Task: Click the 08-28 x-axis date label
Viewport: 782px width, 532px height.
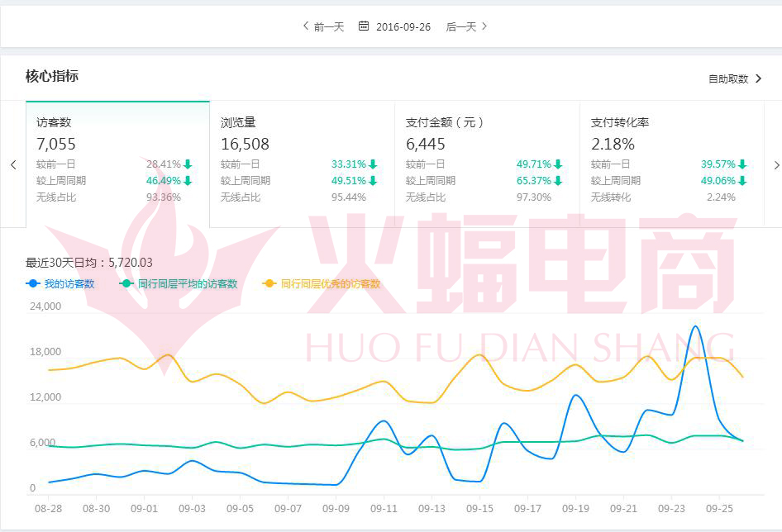Action: coord(49,509)
